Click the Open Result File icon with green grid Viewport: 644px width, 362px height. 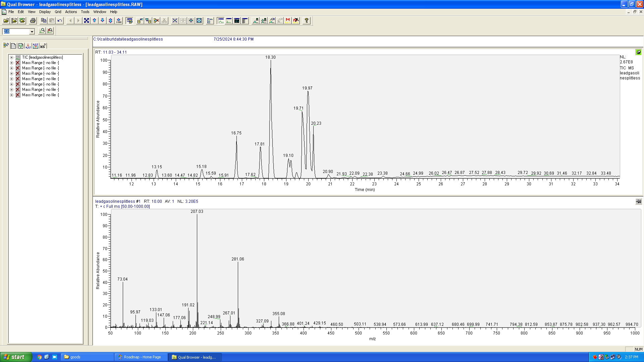tap(22, 21)
